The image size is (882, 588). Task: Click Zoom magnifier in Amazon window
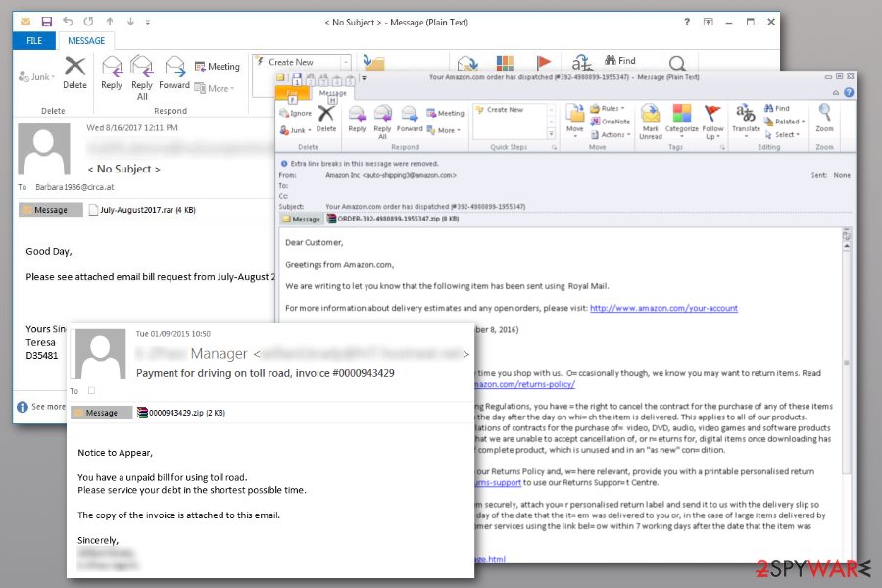(x=824, y=119)
